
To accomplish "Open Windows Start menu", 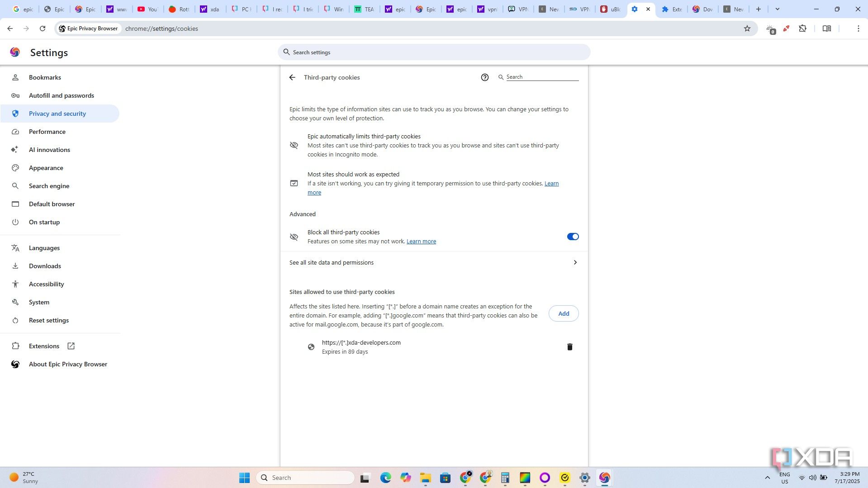I will [244, 478].
